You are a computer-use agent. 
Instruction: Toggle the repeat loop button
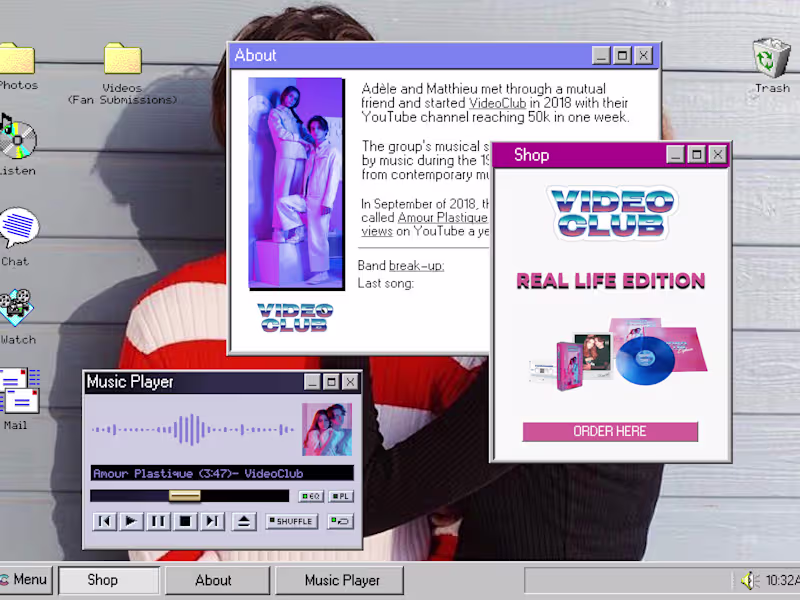coord(340,521)
